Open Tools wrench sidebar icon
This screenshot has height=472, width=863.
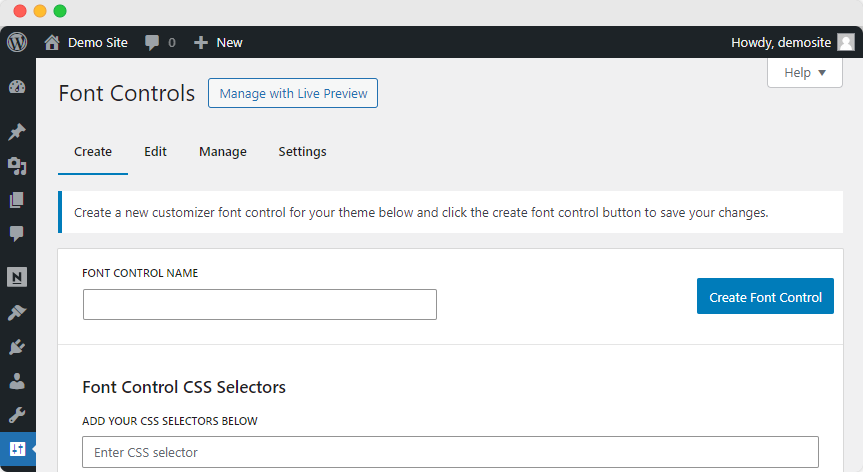[x=17, y=415]
